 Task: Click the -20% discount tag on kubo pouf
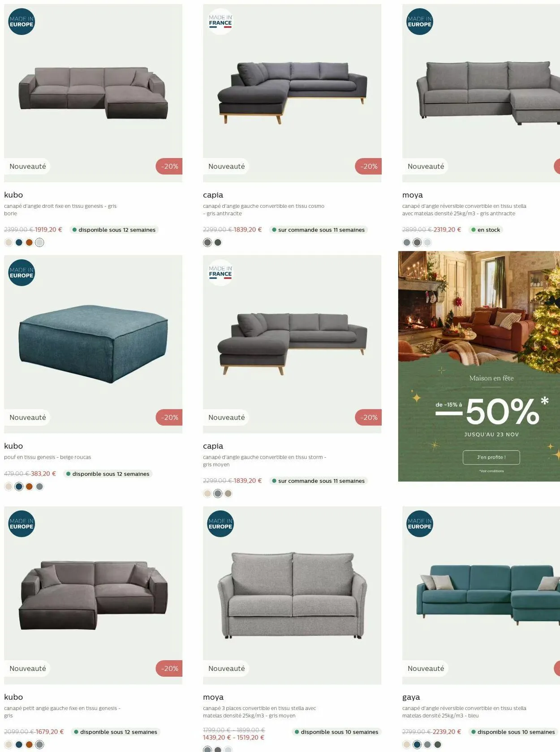point(169,417)
